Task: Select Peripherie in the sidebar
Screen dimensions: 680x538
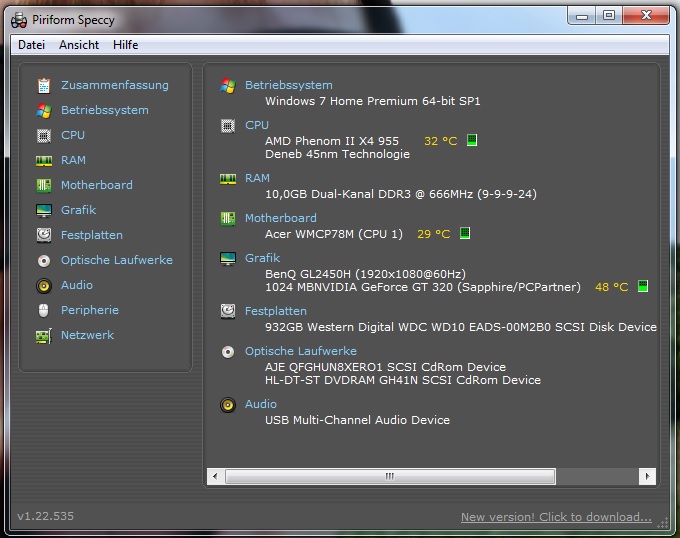Action: pyautogui.click(x=90, y=310)
